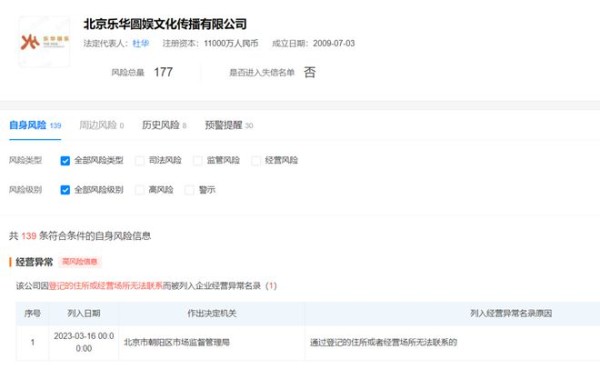This screenshot has height=369, width=600.
Task: Check the 警示 checkbox
Action: [189, 190]
